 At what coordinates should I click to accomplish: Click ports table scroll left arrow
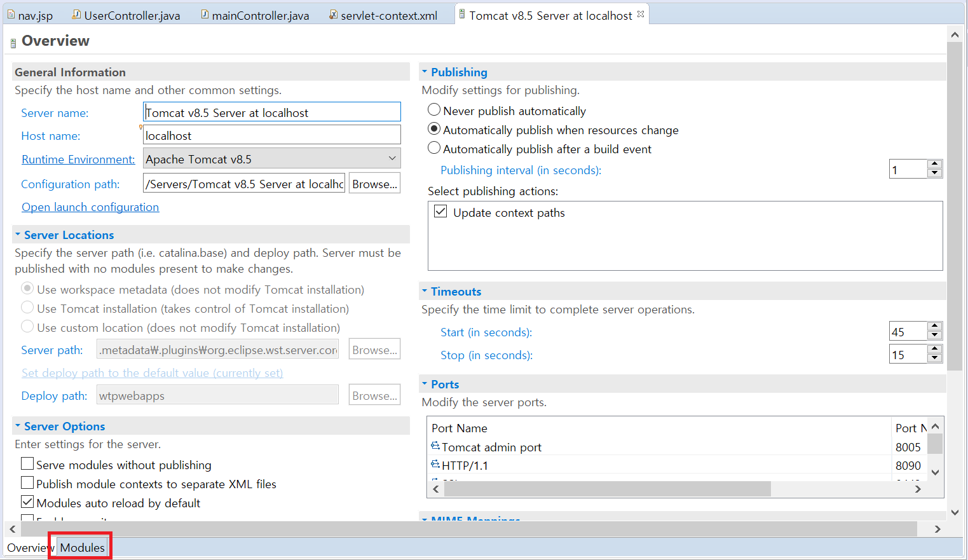click(436, 489)
